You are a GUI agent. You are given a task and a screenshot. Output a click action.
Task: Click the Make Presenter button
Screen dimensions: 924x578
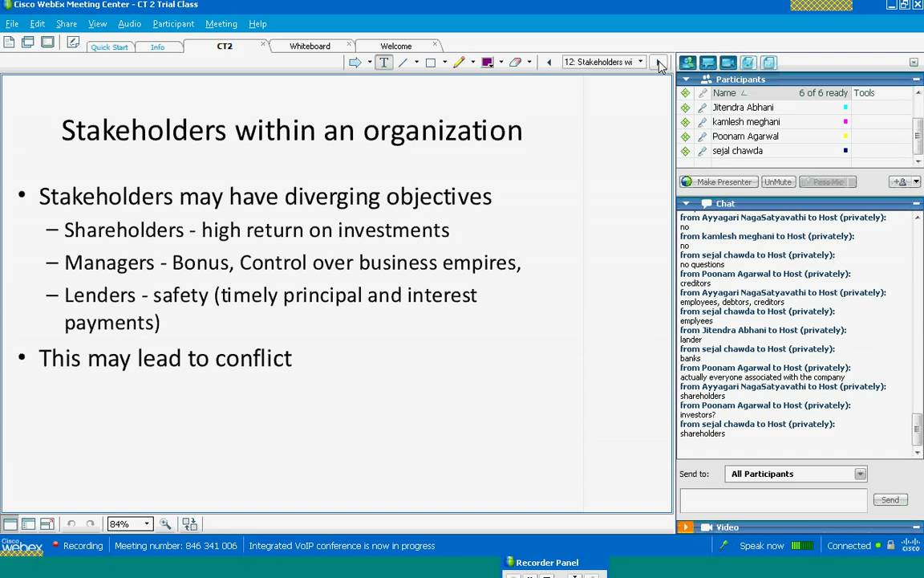pyautogui.click(x=719, y=181)
